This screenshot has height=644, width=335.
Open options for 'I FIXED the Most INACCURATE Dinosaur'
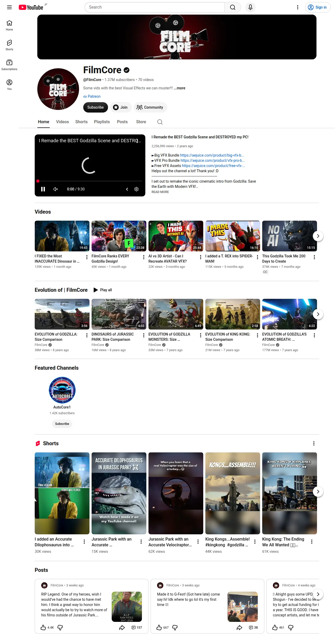pyautogui.click(x=87, y=257)
